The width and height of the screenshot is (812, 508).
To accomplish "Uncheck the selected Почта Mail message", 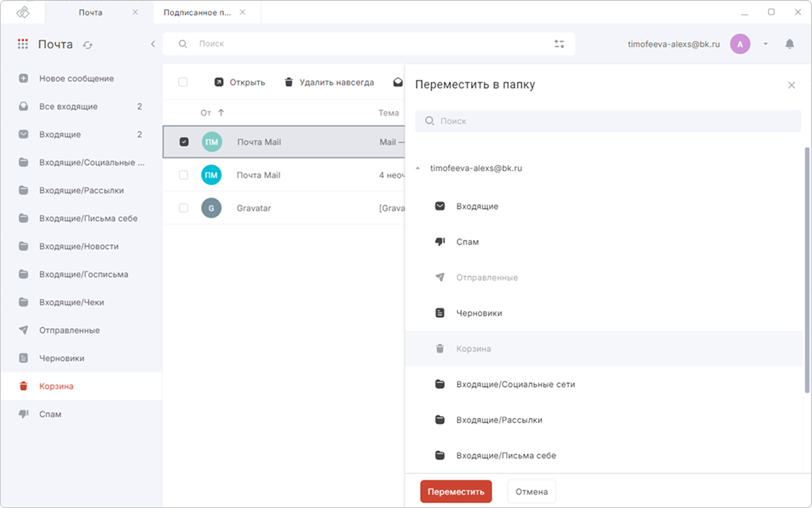I will point(183,142).
